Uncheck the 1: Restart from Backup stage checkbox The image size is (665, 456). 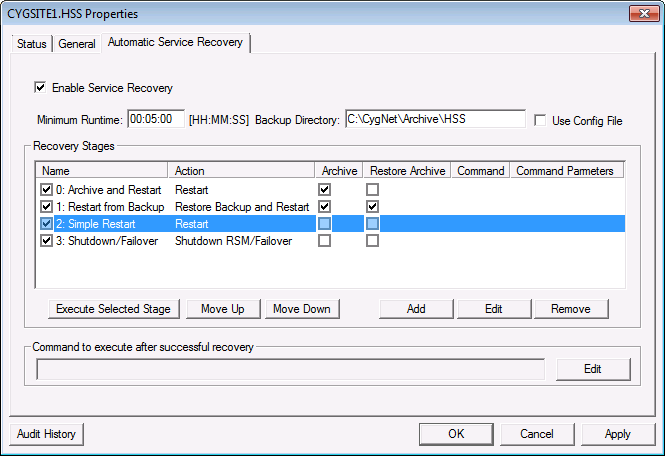tap(46, 207)
